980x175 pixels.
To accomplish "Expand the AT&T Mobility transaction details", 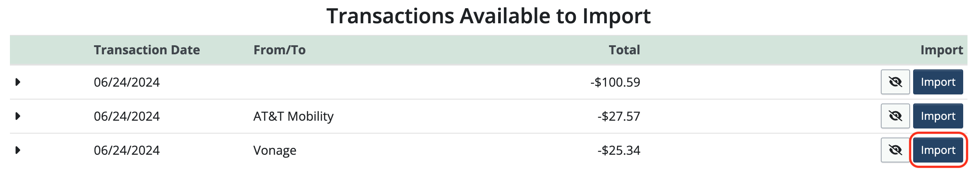I will click(18, 116).
